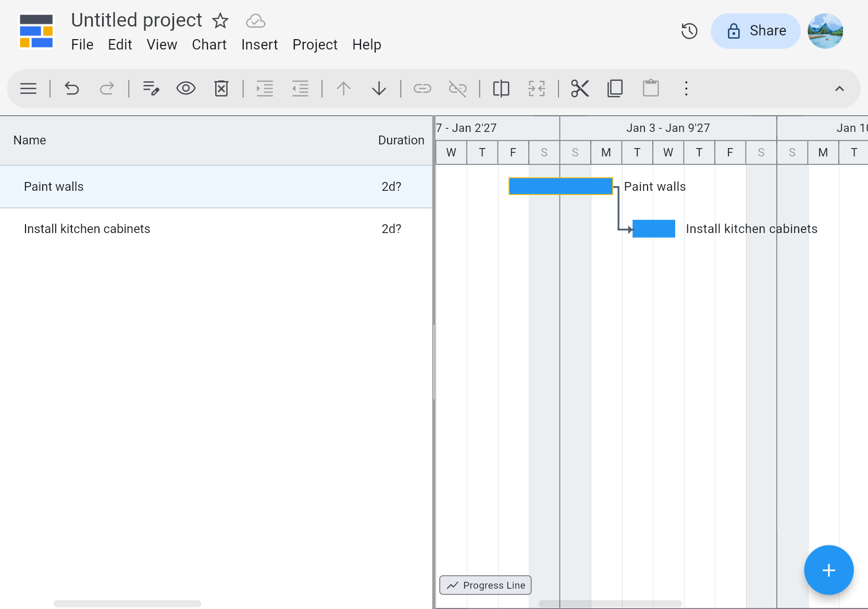Viewport: 868px width, 609px height.
Task: Open the hamburger menu in the toolbar
Action: [x=28, y=88]
